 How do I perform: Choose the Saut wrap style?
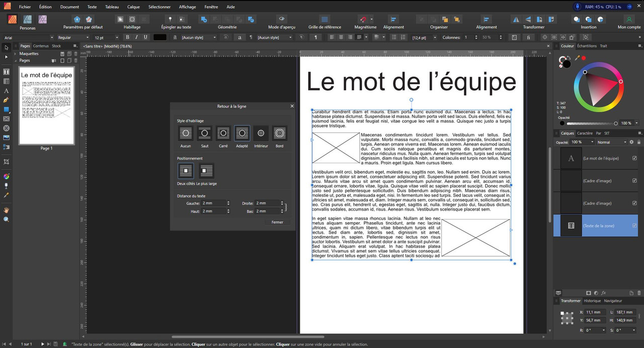pyautogui.click(x=204, y=133)
